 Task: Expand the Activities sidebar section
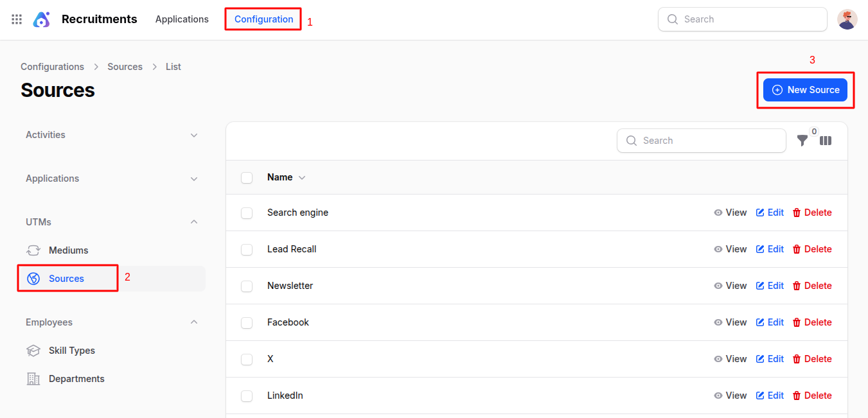point(194,135)
